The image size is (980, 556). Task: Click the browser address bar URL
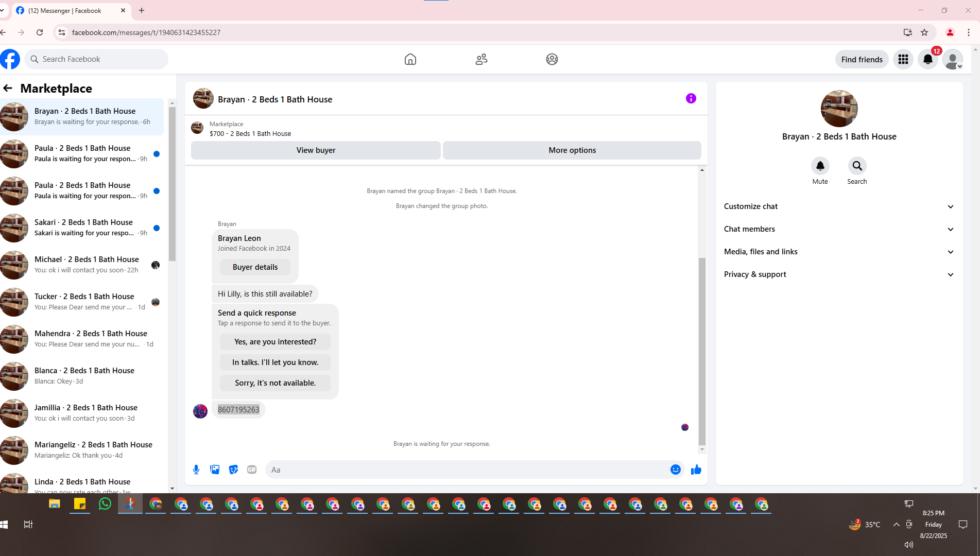click(x=146, y=32)
